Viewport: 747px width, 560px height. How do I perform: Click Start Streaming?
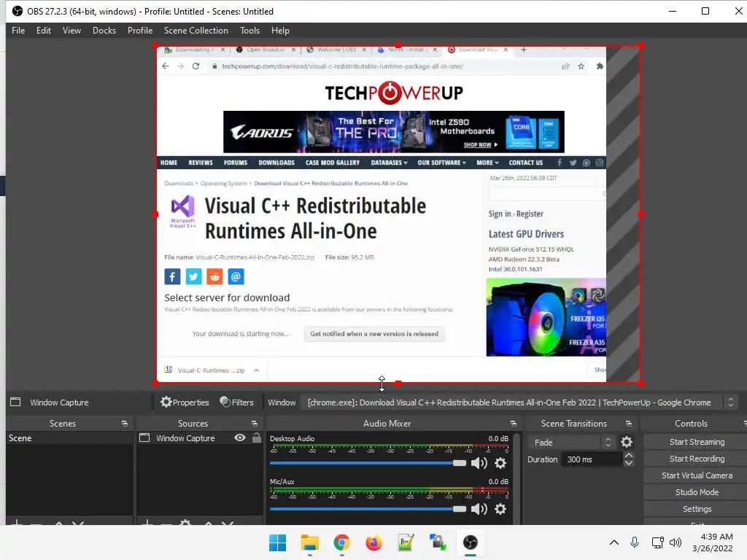point(697,442)
